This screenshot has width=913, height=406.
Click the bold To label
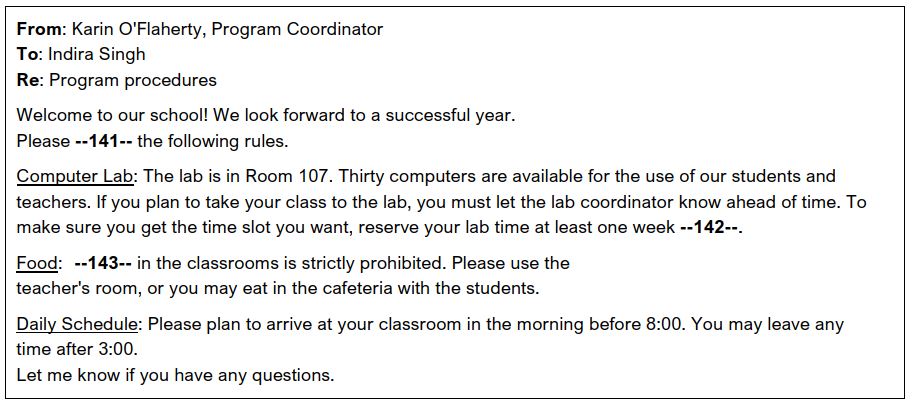[29, 54]
